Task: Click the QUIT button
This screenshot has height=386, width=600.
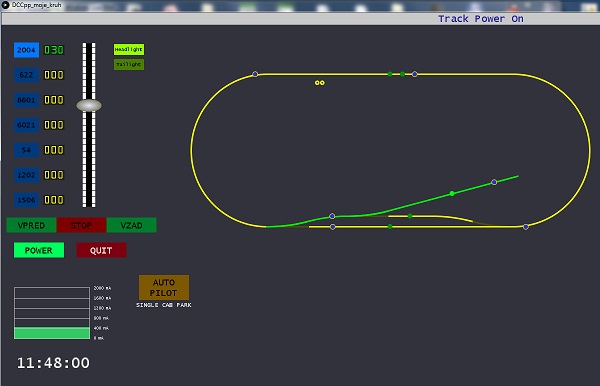Action: (x=101, y=250)
